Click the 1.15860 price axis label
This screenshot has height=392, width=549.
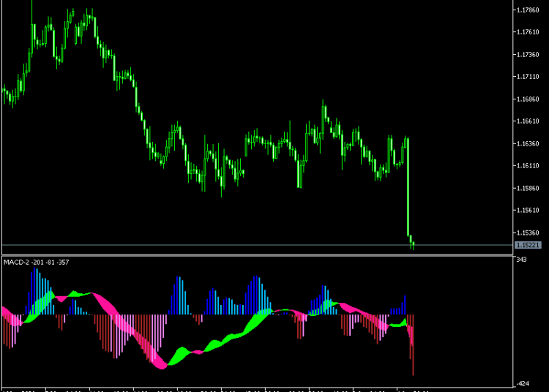528,189
